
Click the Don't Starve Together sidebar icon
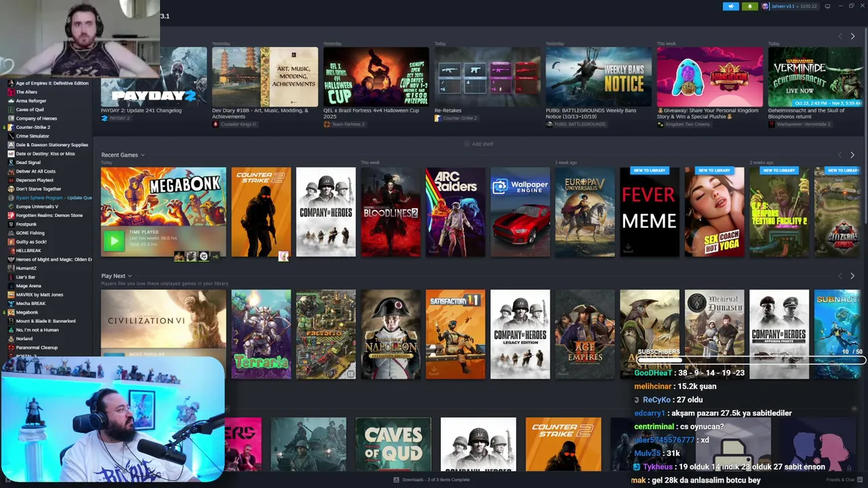click(11, 189)
